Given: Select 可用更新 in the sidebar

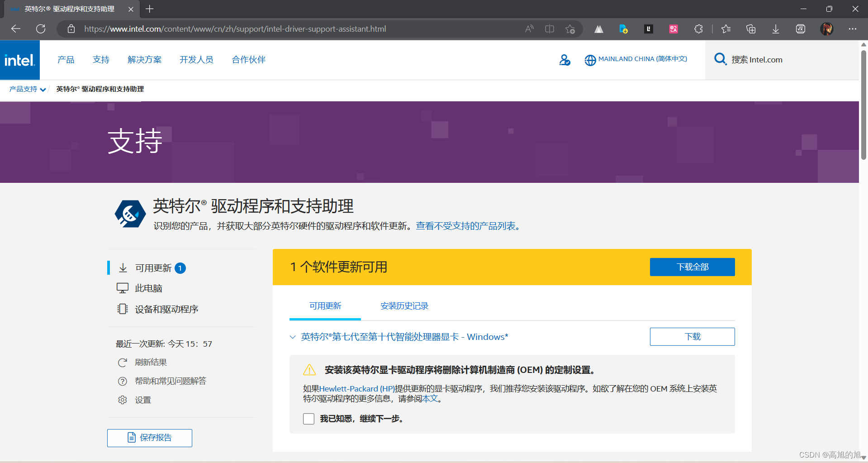Looking at the screenshot, I should coord(153,268).
